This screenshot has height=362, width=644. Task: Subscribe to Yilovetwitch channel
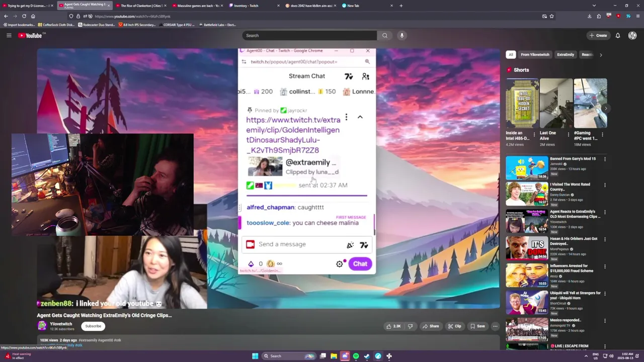(x=93, y=326)
